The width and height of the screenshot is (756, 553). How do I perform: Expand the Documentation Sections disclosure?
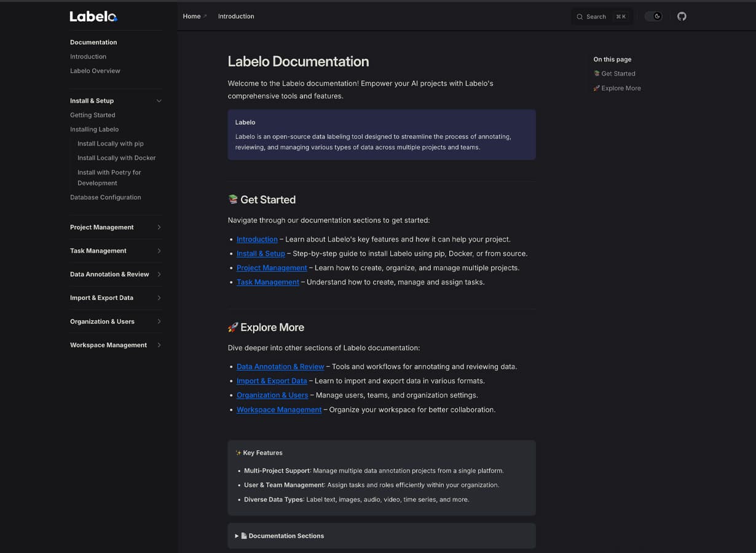coord(382,536)
